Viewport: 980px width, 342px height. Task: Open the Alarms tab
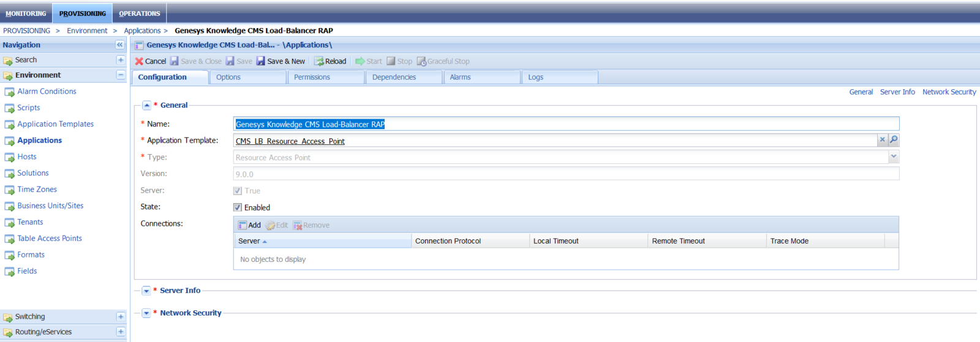click(482, 77)
